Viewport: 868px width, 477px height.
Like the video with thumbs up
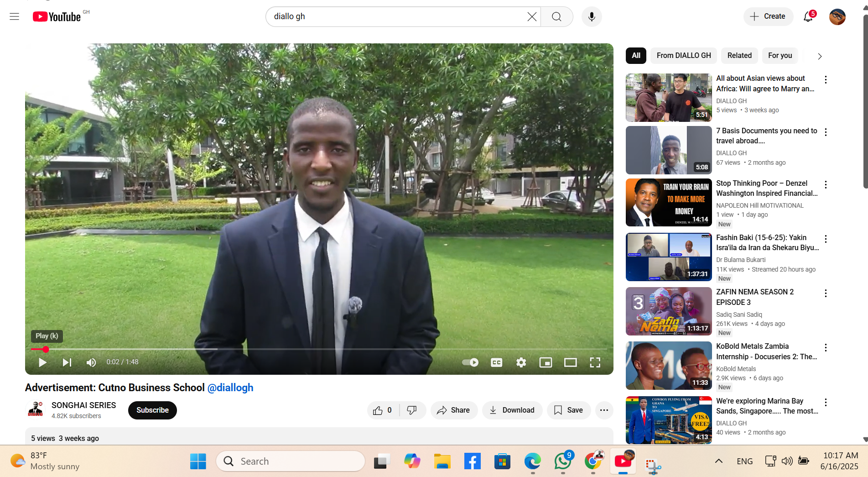383,410
